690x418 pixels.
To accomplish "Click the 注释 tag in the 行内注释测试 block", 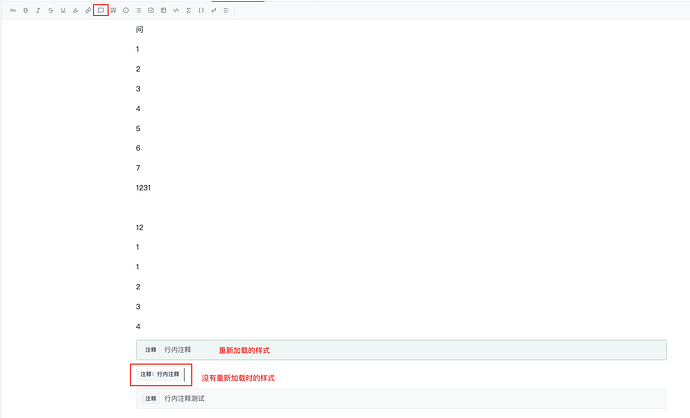I will coord(151,399).
